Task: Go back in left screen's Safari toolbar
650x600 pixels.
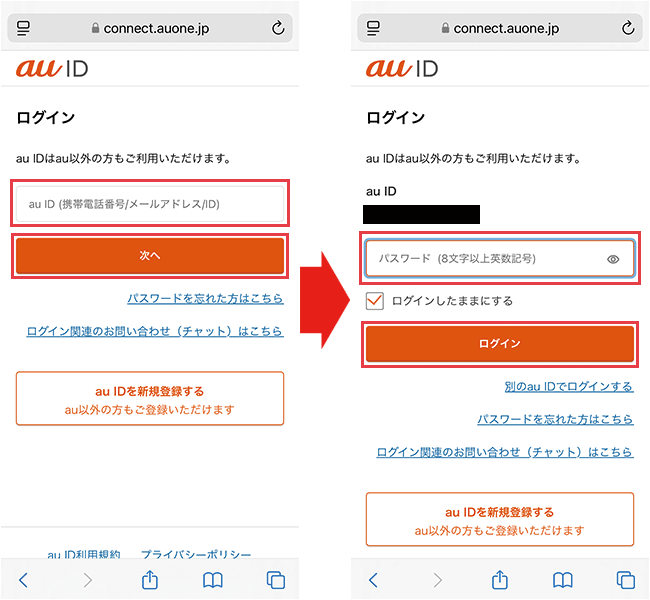Action: 24,580
